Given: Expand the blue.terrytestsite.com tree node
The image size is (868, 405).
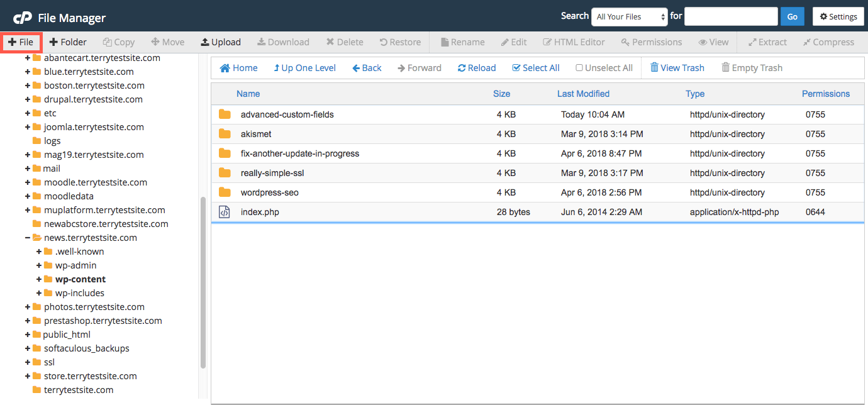Looking at the screenshot, I should [x=28, y=72].
